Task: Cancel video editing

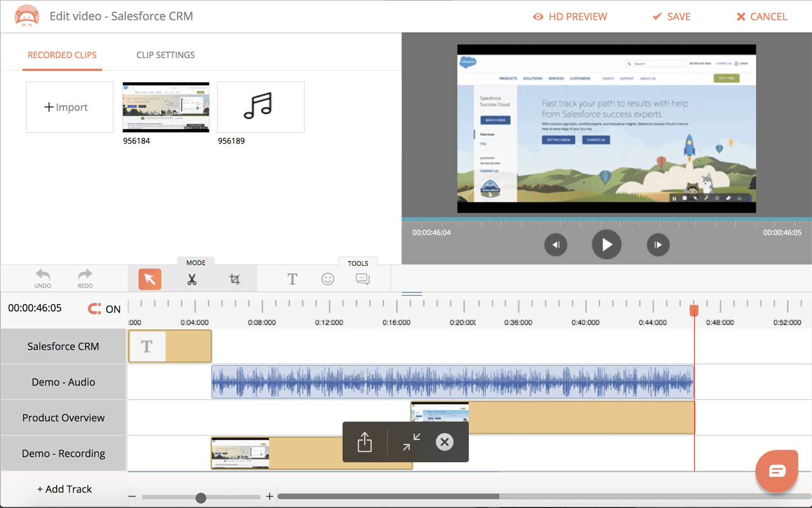Action: point(762,17)
